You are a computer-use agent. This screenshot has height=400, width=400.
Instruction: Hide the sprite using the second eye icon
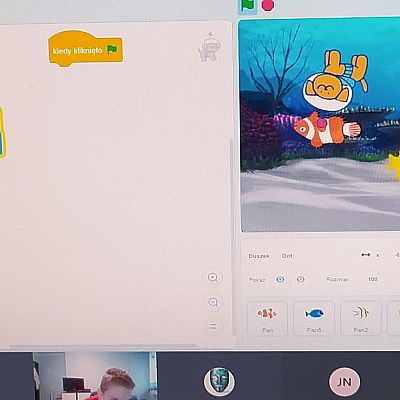point(300,279)
